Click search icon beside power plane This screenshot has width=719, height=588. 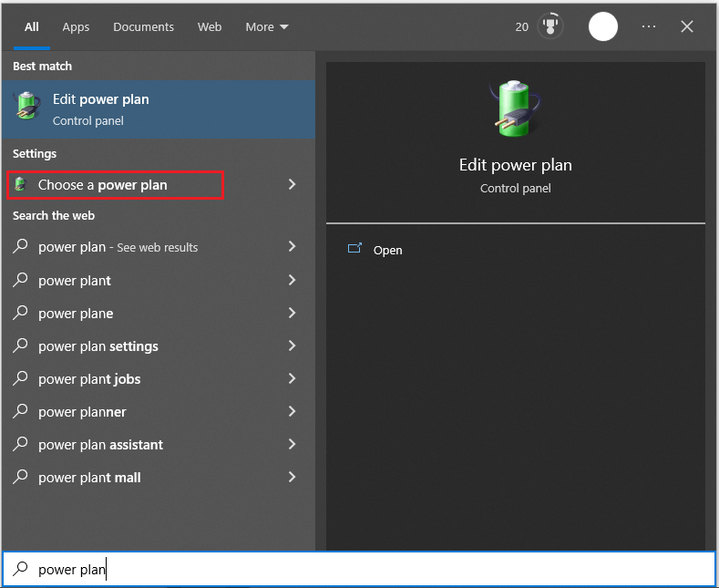20,313
